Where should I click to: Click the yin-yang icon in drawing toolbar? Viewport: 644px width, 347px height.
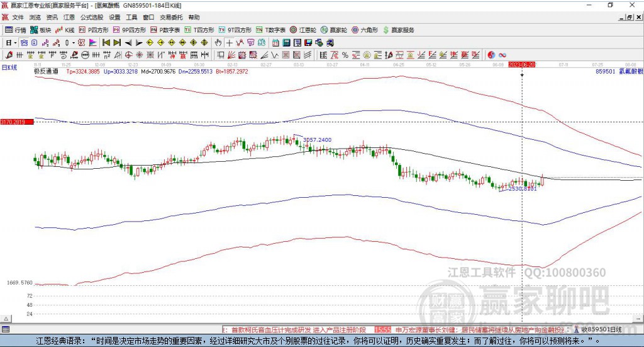(x=491, y=55)
